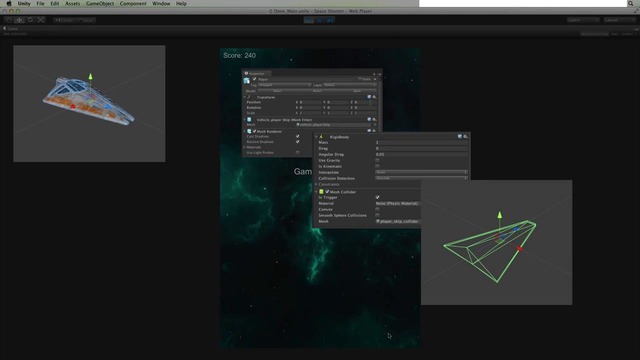Enable the Convex checkbox
This screenshot has width=640, height=360.
[x=377, y=209]
